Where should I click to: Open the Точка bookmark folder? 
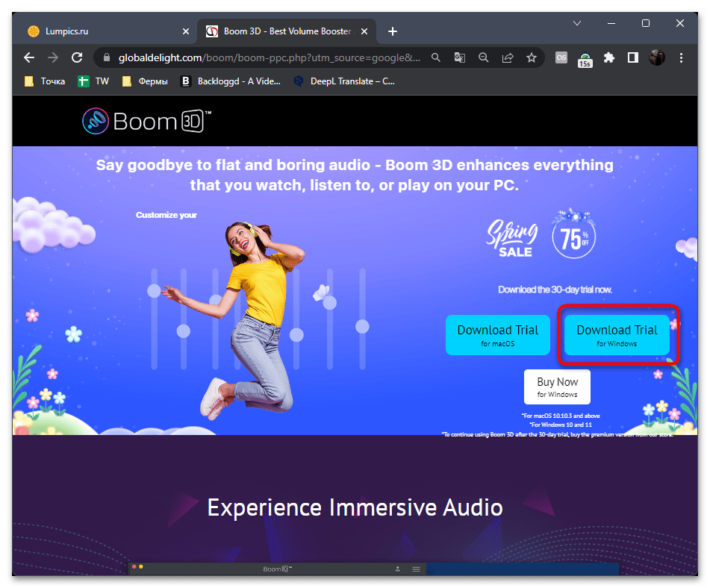click(x=44, y=81)
